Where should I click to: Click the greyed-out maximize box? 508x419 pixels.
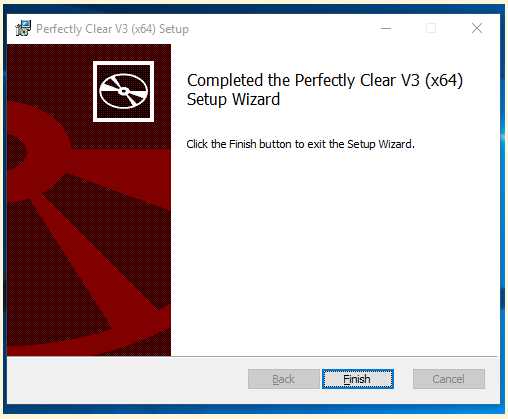(x=431, y=28)
